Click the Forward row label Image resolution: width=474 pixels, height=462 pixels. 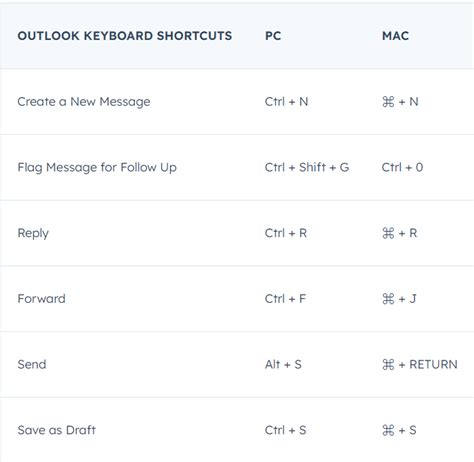(41, 299)
